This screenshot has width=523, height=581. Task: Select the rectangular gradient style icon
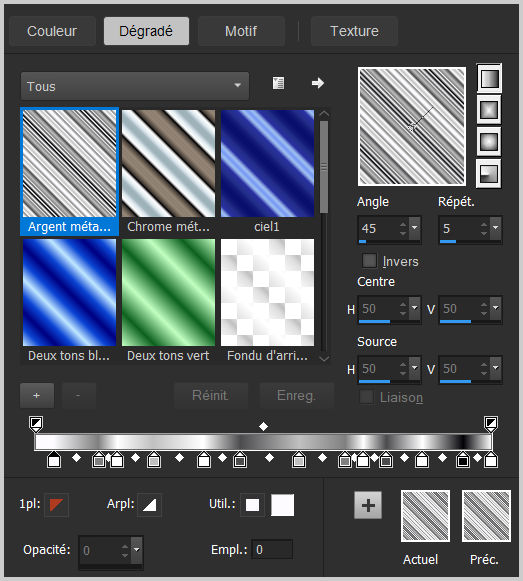[x=489, y=110]
